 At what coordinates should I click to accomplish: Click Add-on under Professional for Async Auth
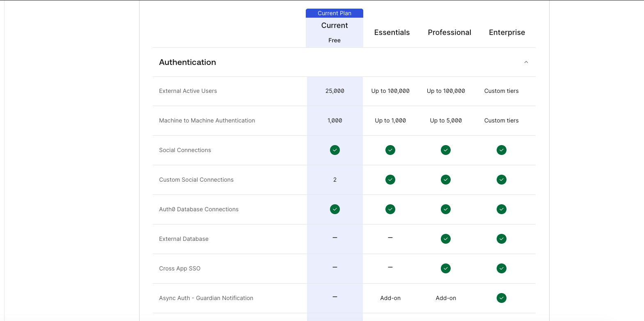(x=446, y=298)
